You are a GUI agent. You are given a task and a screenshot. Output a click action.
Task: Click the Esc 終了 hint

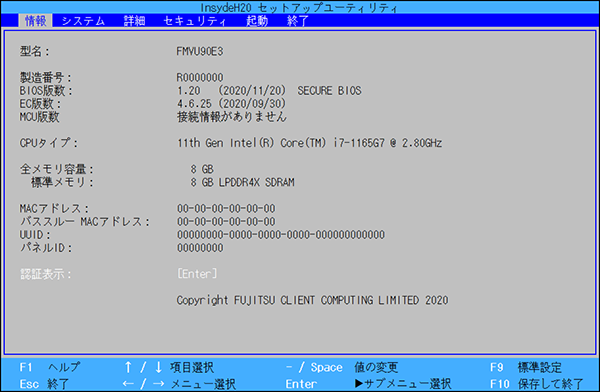click(44, 384)
